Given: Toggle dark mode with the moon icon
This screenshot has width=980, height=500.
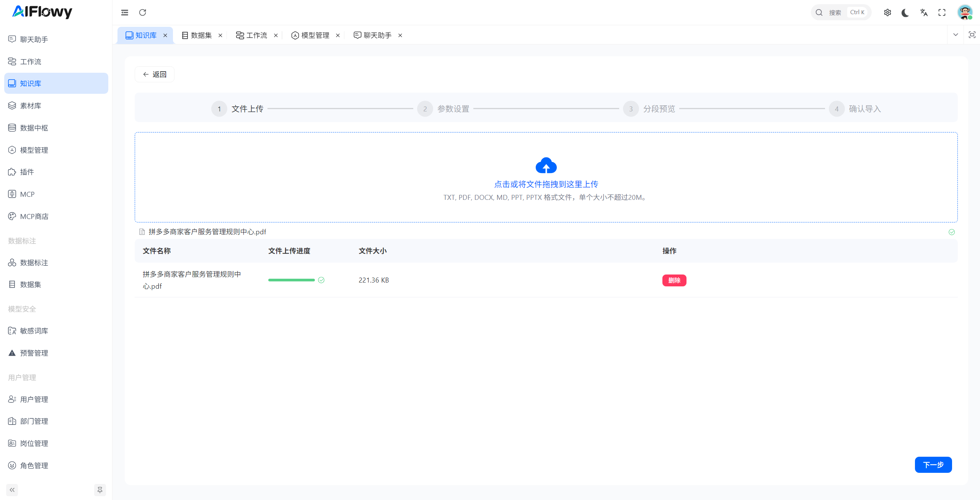Looking at the screenshot, I should [x=905, y=13].
